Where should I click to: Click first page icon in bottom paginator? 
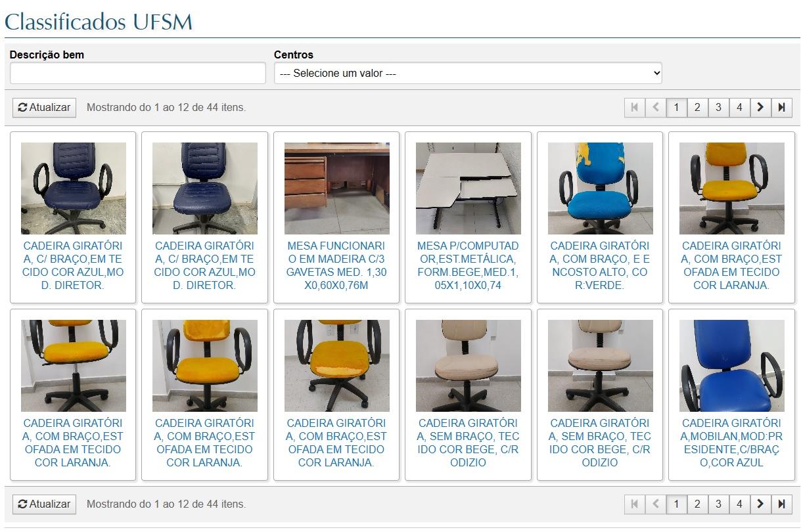[x=634, y=504]
